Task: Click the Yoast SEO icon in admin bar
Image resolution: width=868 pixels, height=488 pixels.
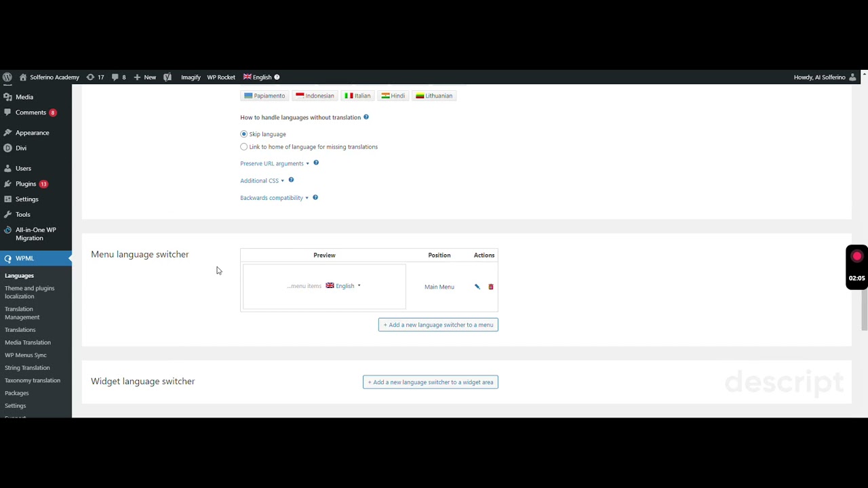Action: tap(167, 77)
